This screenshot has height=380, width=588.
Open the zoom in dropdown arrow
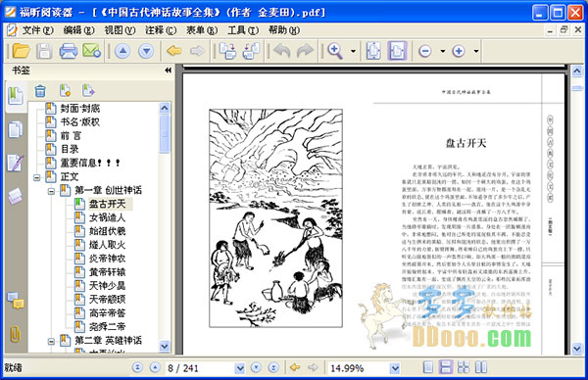tap(476, 51)
